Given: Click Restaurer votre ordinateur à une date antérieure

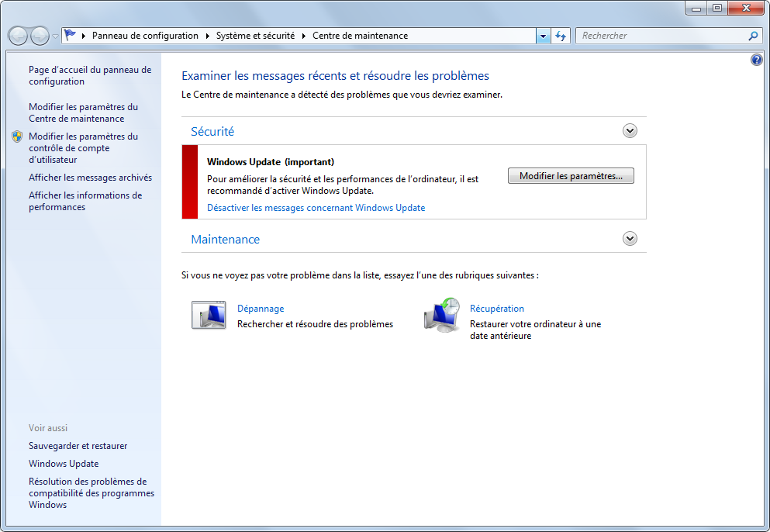Looking at the screenshot, I should tap(535, 330).
